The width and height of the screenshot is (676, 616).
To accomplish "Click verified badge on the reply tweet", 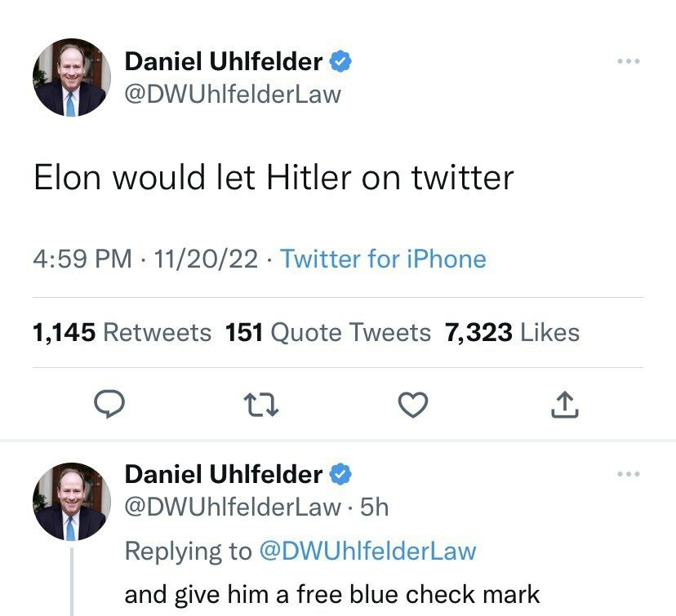I will click(x=340, y=473).
